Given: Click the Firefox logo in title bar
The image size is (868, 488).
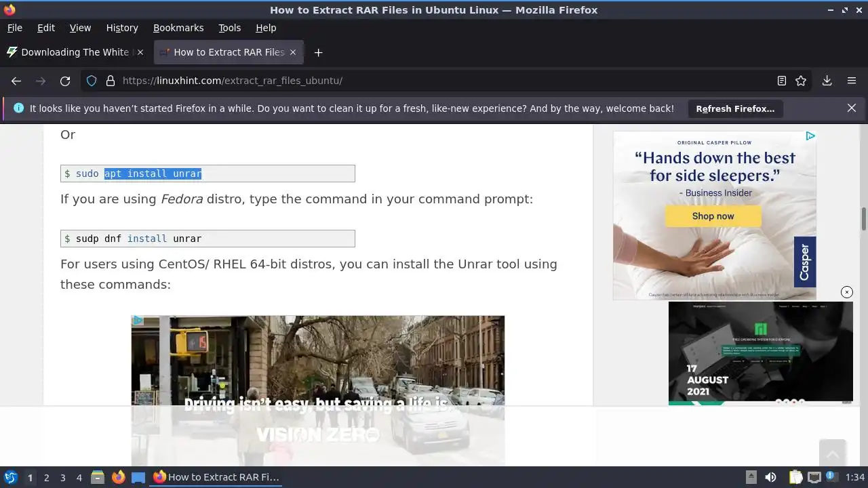Looking at the screenshot, I should [9, 9].
